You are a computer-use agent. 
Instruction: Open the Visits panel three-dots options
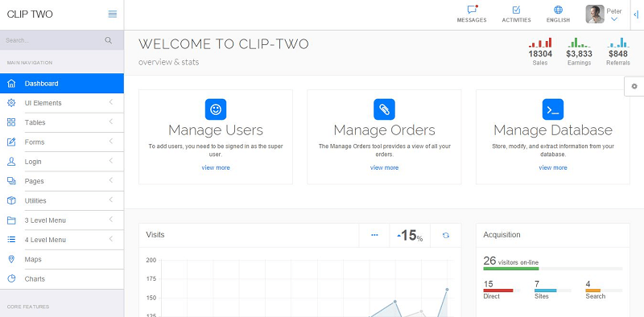(x=374, y=235)
